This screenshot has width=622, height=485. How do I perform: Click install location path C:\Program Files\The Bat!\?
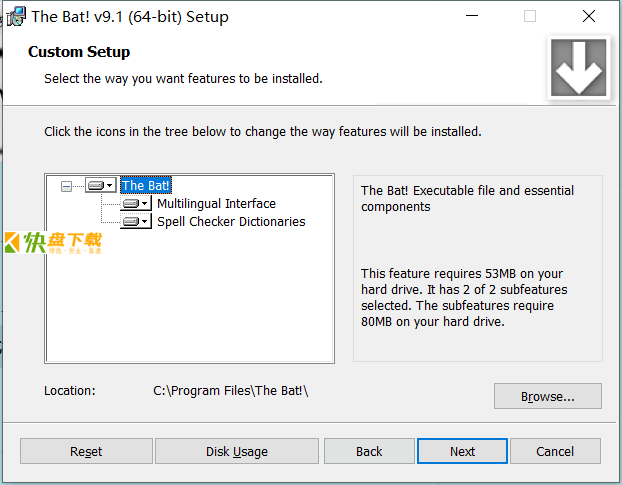[x=230, y=391]
